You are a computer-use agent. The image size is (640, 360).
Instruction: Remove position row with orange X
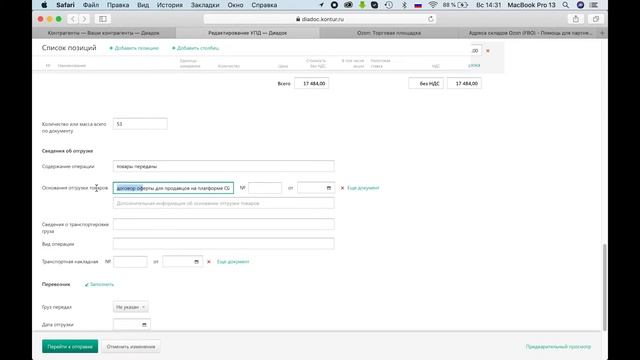(488, 51)
